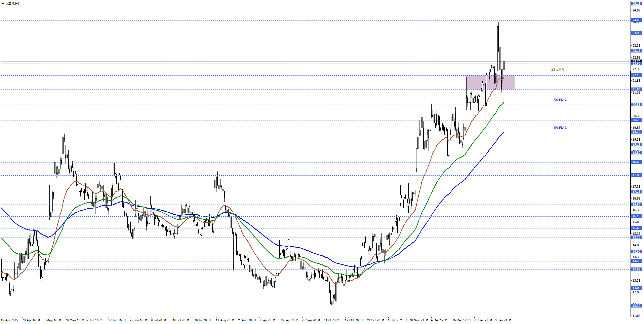Click the 17.85 price level tag
This screenshot has height=324, width=644.
tap(636, 175)
